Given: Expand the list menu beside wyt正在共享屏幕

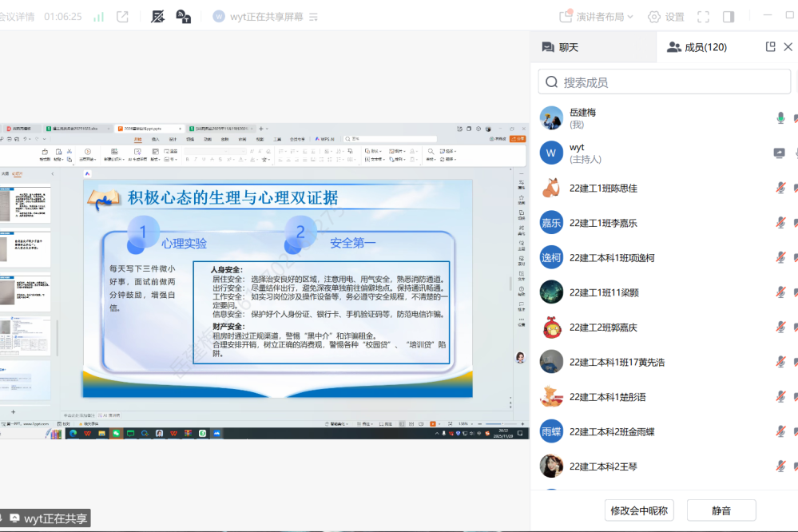Looking at the screenshot, I should [313, 17].
